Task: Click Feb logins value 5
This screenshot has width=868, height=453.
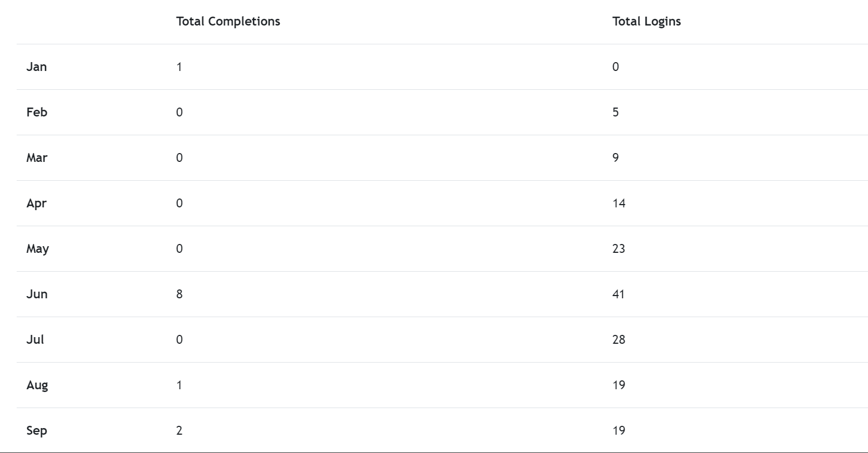Action: pyautogui.click(x=615, y=112)
